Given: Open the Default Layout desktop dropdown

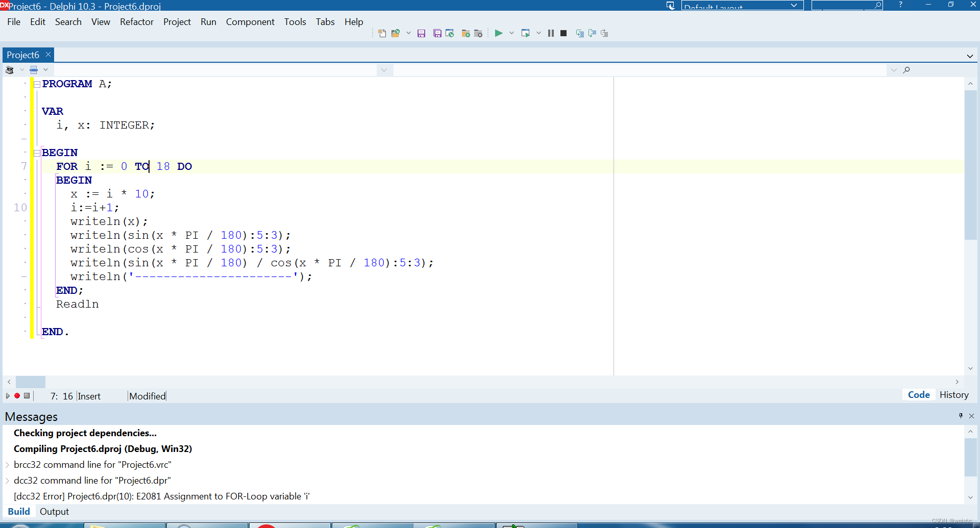Looking at the screenshot, I should click(794, 5).
